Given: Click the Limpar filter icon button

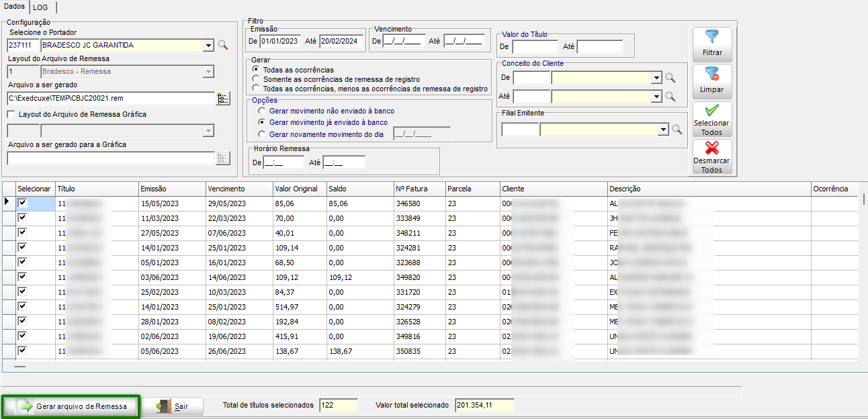Looking at the screenshot, I should (711, 81).
